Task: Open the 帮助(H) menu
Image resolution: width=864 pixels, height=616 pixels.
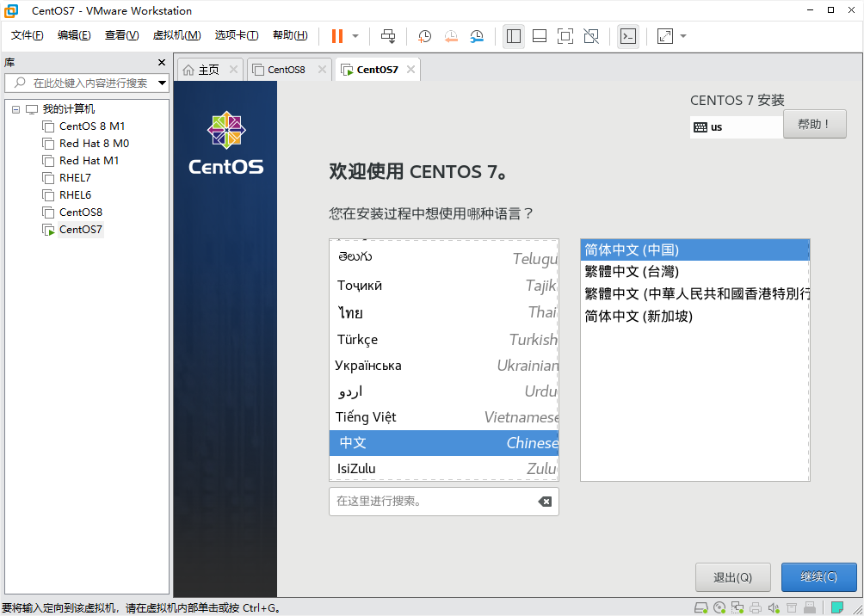Action: (x=290, y=35)
